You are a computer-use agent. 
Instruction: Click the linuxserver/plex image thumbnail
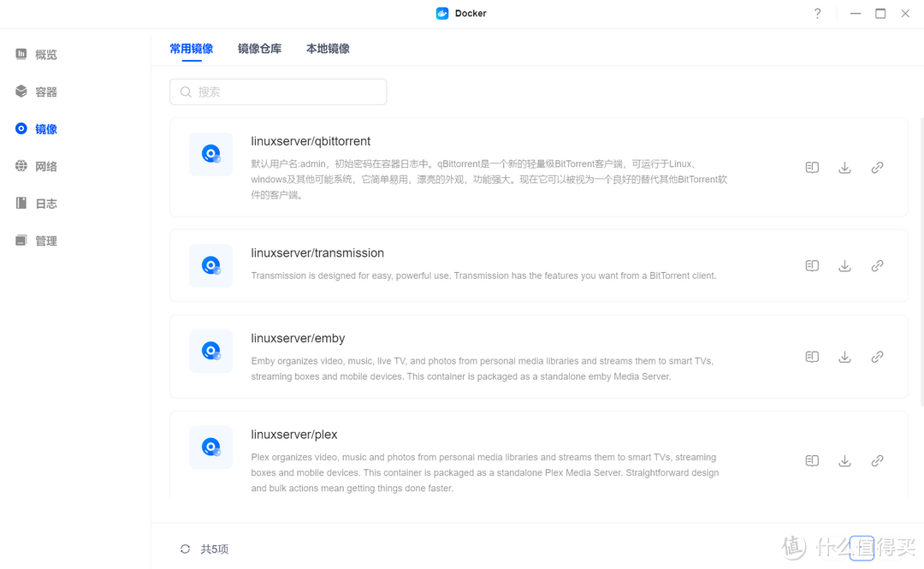tap(210, 447)
